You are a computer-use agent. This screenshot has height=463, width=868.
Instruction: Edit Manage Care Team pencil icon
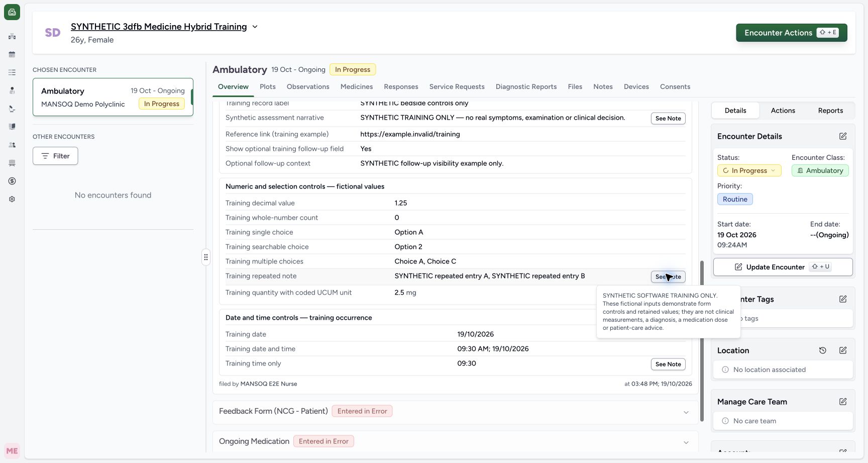click(843, 402)
